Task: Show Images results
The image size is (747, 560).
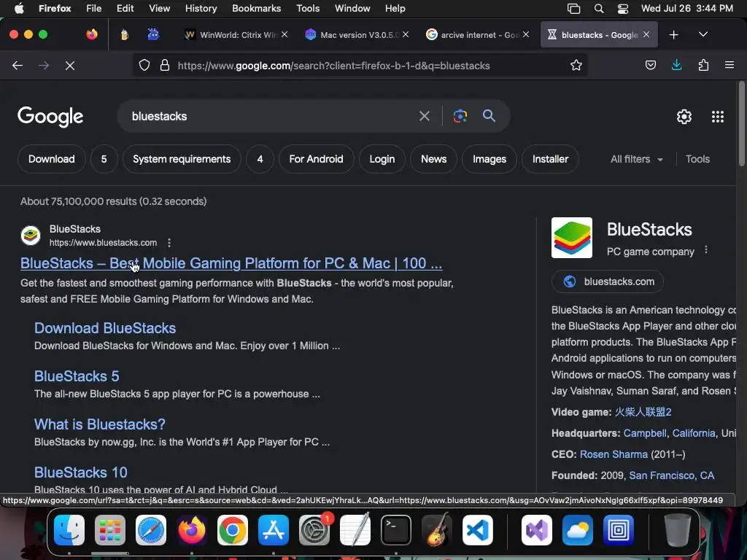Action: [489, 159]
